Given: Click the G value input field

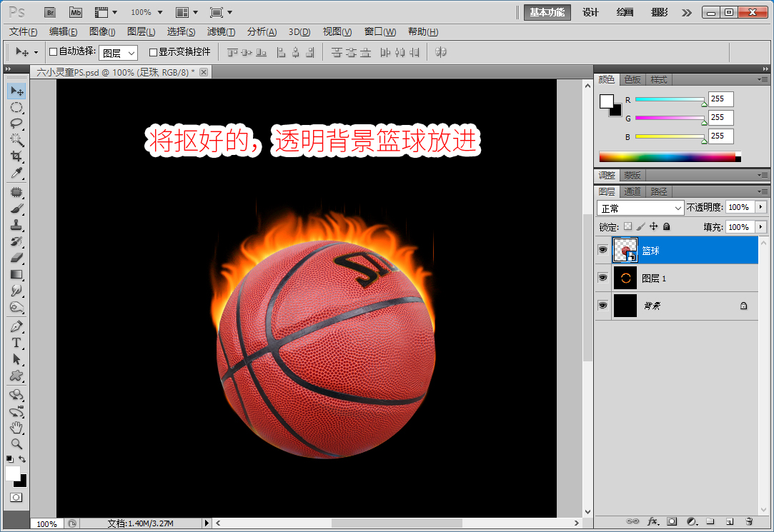Looking at the screenshot, I should [720, 117].
